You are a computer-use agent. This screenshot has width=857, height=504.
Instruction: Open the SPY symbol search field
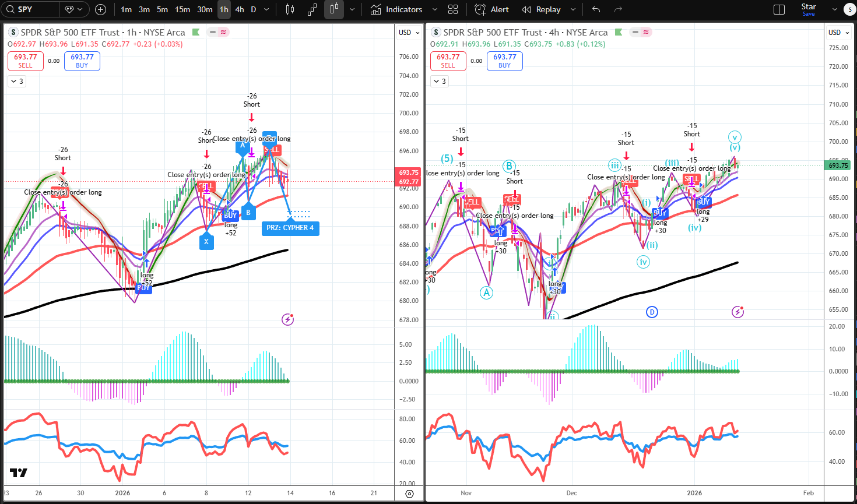coord(30,9)
